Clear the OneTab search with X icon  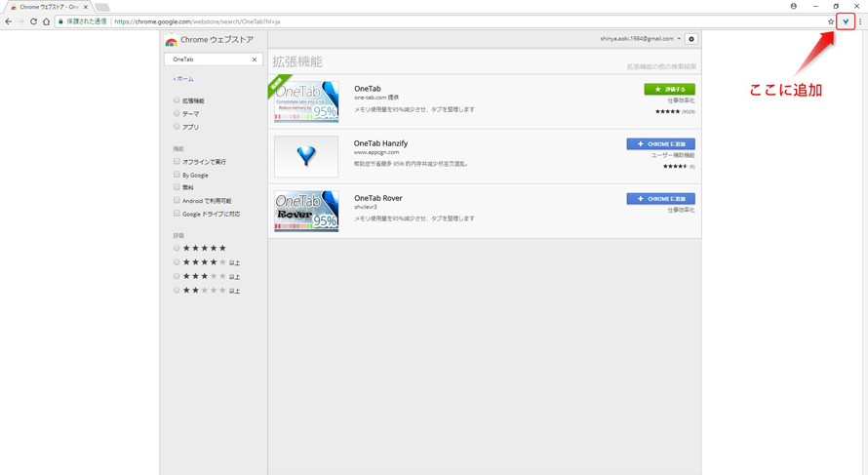tap(255, 59)
